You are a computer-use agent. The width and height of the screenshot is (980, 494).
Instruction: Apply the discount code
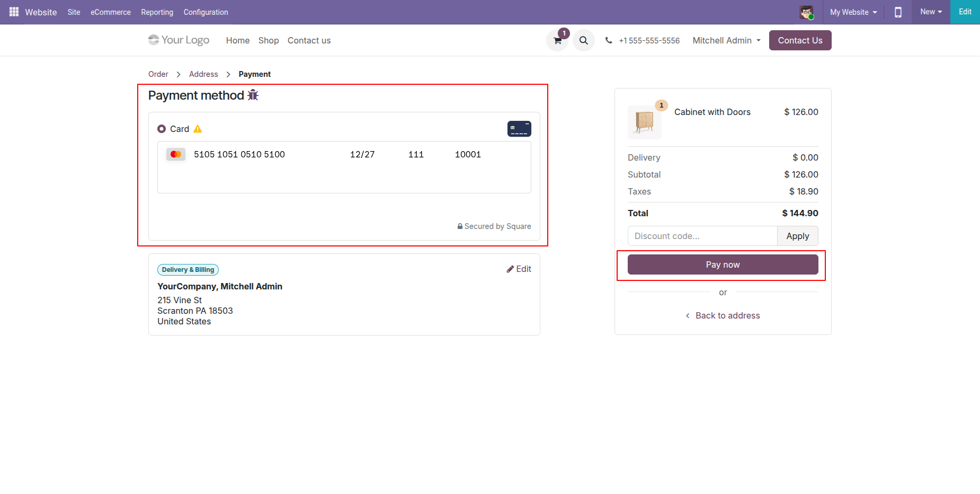tap(798, 236)
